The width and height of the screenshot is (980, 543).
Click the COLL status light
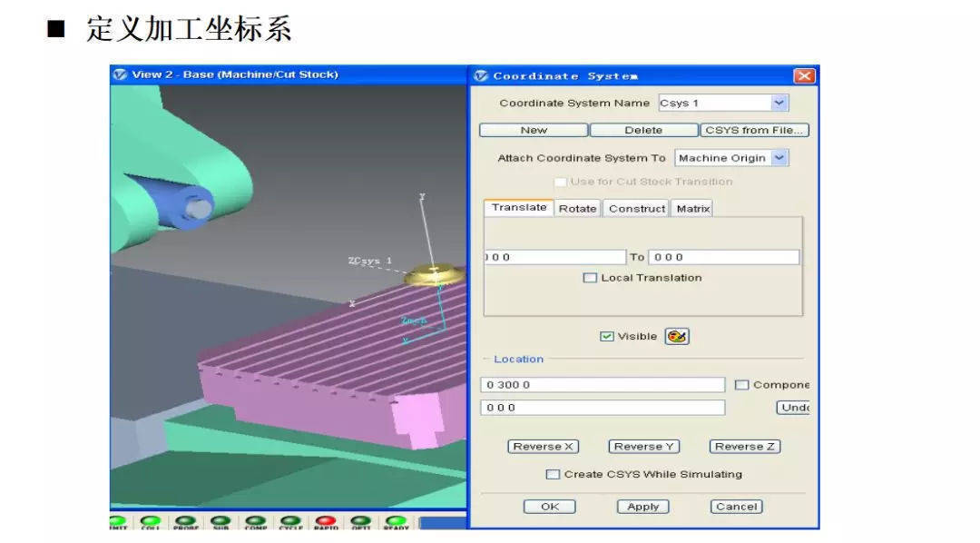coord(151,521)
